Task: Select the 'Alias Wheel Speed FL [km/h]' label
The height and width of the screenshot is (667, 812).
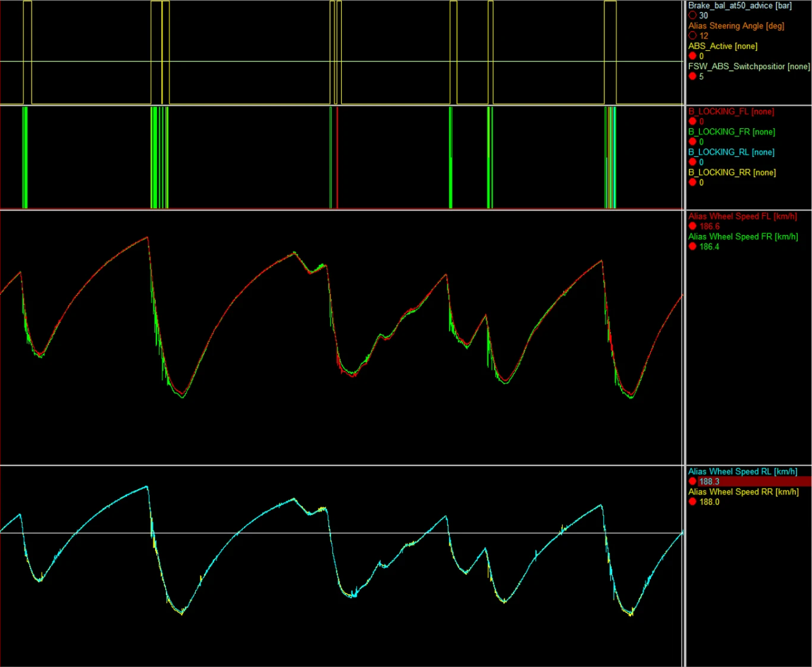Action: coord(742,217)
